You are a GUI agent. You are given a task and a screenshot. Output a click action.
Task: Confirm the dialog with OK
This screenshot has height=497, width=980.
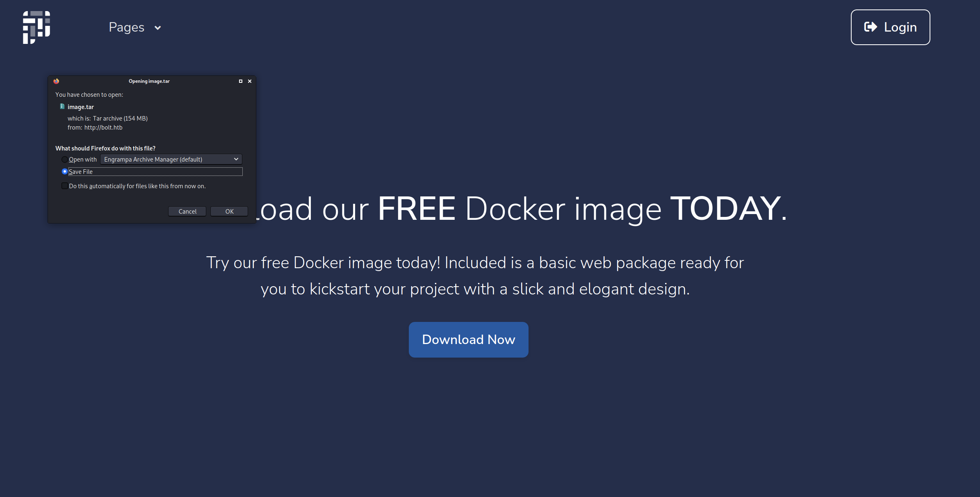point(229,212)
